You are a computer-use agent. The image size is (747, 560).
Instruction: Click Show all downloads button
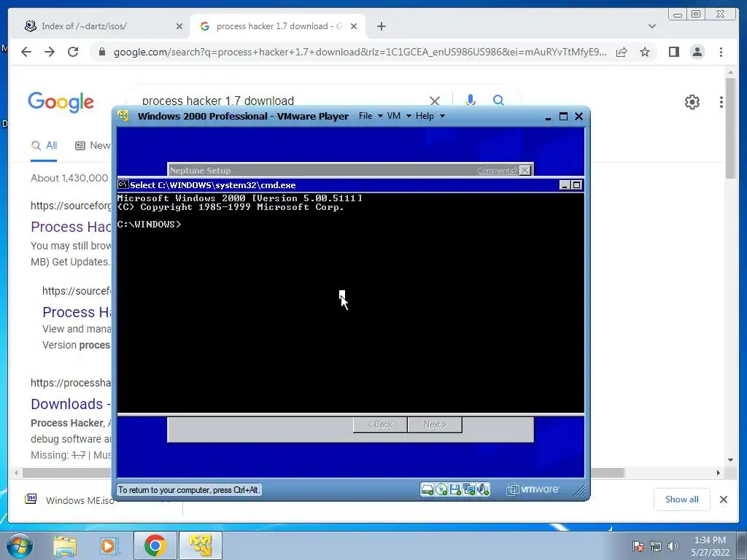(x=682, y=499)
